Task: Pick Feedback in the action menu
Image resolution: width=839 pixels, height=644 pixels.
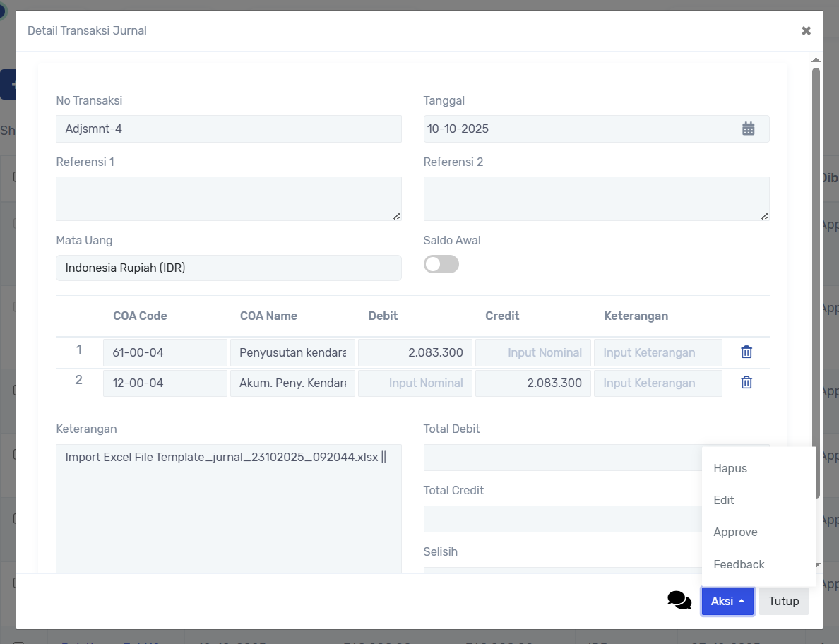Action: (739, 564)
